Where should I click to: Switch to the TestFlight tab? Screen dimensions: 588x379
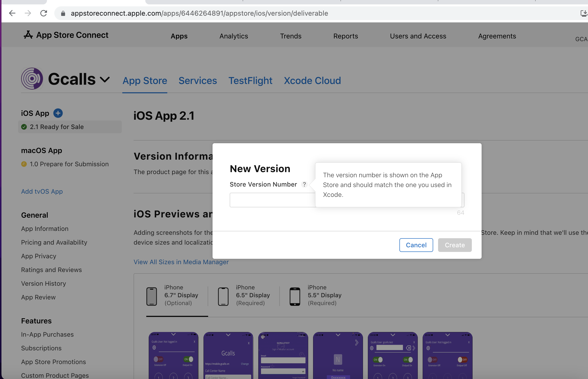250,81
